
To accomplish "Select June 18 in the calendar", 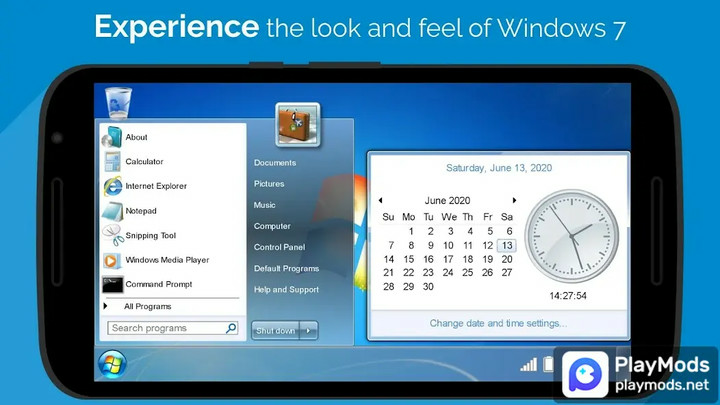I will pos(468,259).
